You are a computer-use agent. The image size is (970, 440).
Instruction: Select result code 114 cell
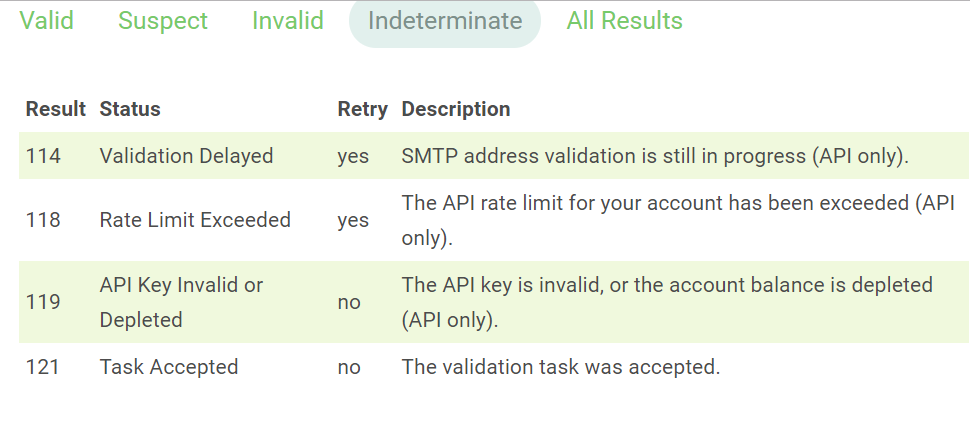43,156
